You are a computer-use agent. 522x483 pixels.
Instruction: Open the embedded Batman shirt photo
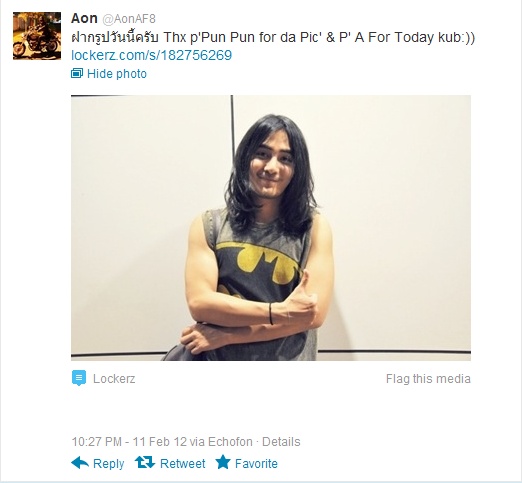[x=271, y=228]
